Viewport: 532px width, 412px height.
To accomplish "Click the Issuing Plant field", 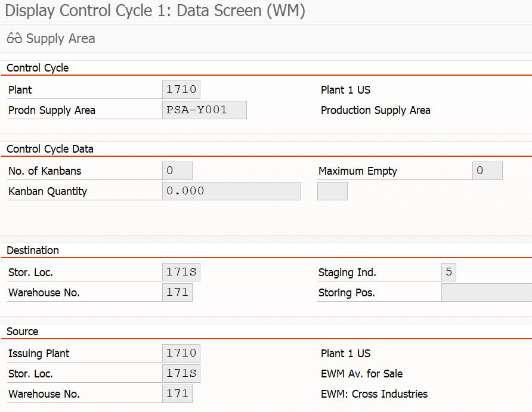I will coord(181,353).
